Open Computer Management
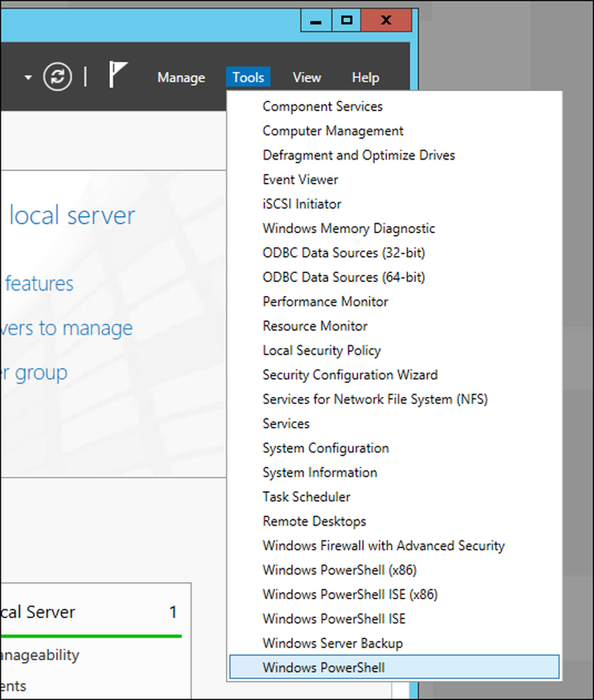The width and height of the screenshot is (594, 700). 395,131
